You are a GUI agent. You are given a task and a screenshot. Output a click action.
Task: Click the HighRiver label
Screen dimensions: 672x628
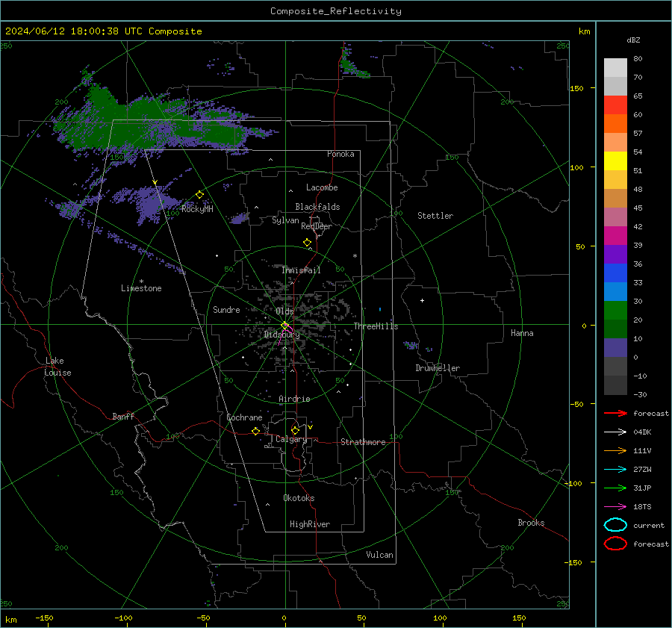pyautogui.click(x=310, y=524)
